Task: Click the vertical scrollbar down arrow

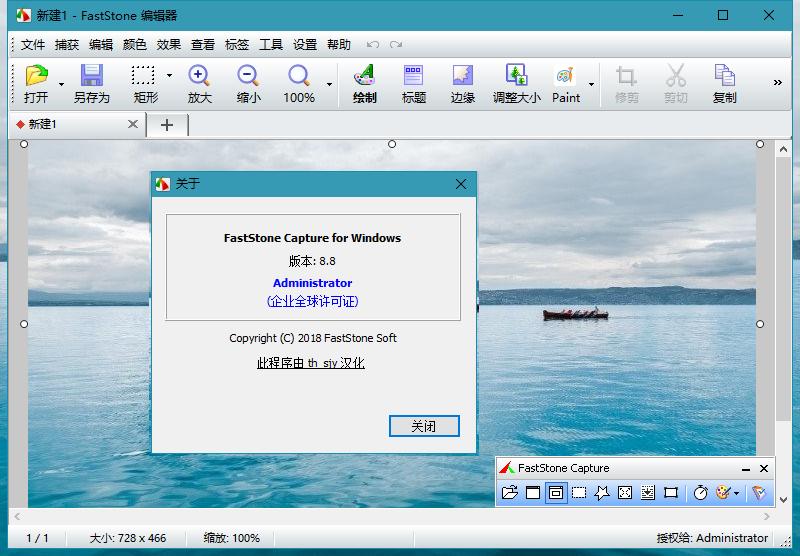Action: (784, 500)
